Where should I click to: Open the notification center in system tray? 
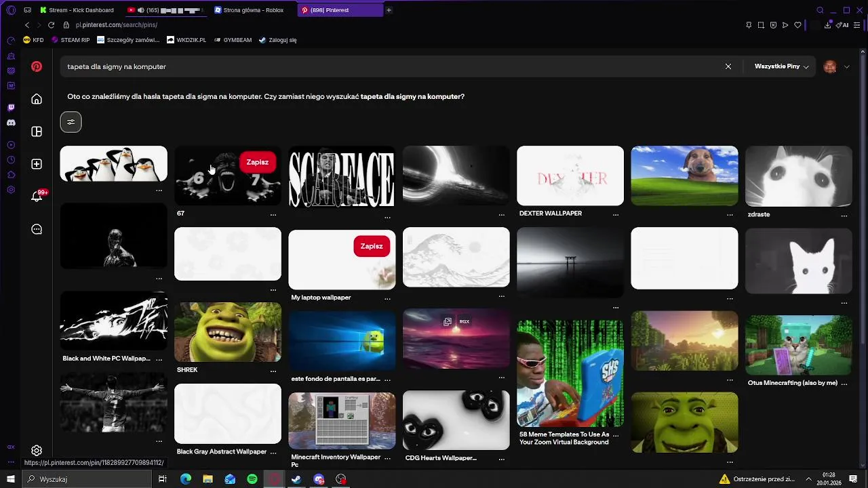pyautogui.click(x=853, y=479)
